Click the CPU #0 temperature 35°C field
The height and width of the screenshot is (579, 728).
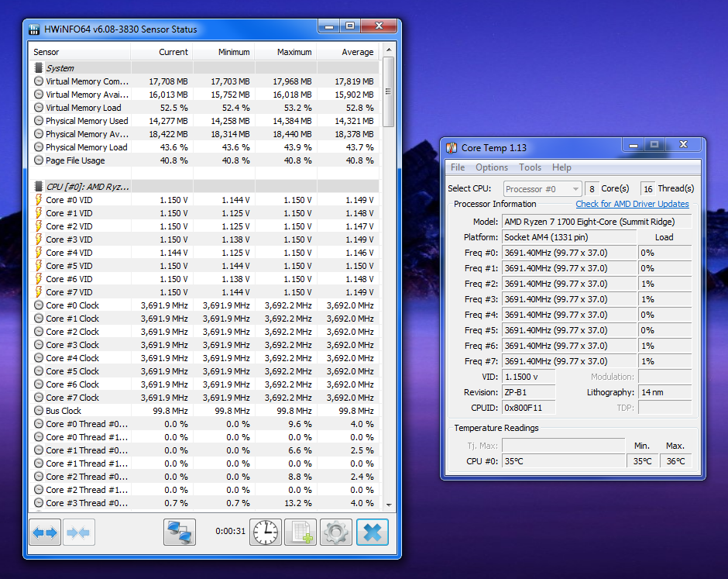[x=564, y=461]
